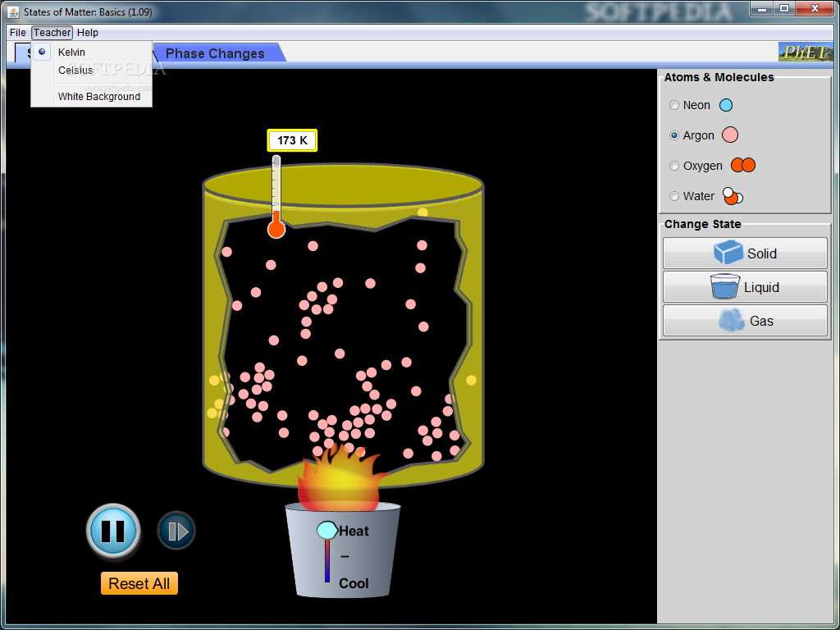The width and height of the screenshot is (840, 630).
Task: Click the thermometer above the container
Action: [276, 196]
